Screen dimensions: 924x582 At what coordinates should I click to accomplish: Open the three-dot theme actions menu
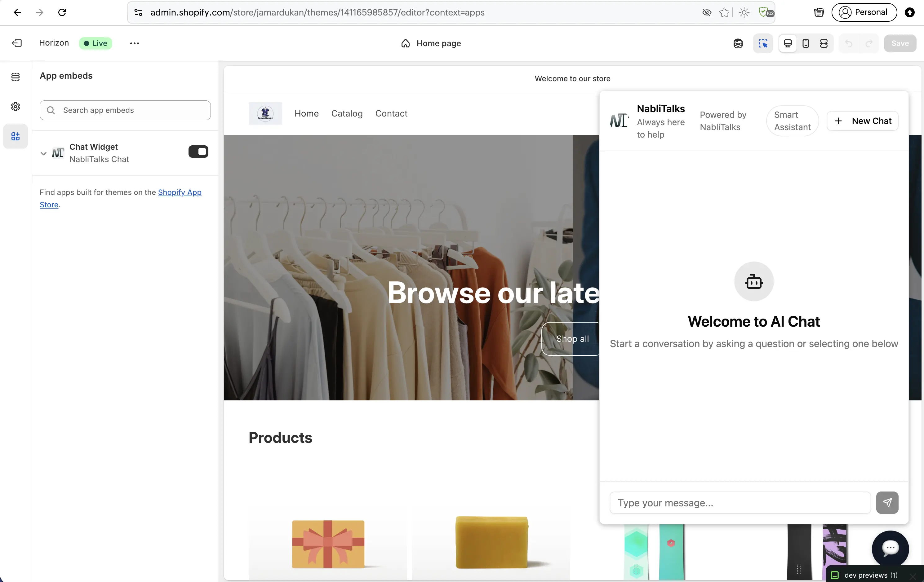click(x=134, y=43)
